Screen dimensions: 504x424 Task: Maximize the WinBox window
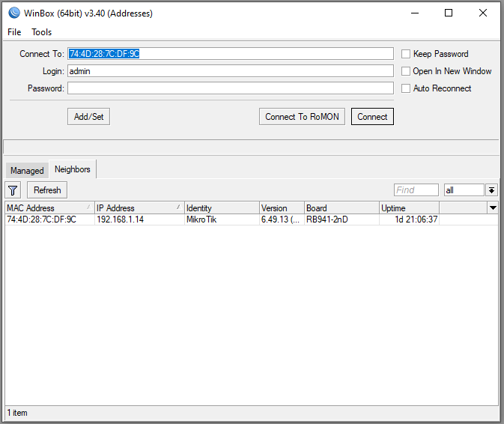[449, 13]
